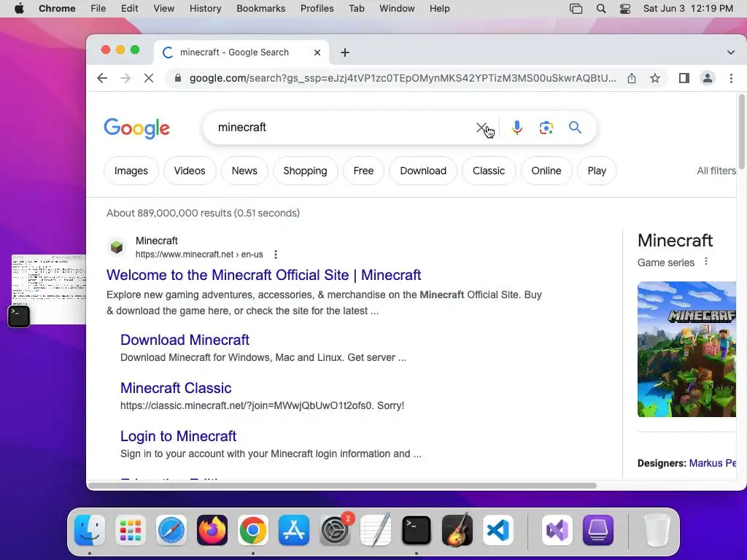
Task: Bookmark this tab with the star
Action: pyautogui.click(x=655, y=78)
